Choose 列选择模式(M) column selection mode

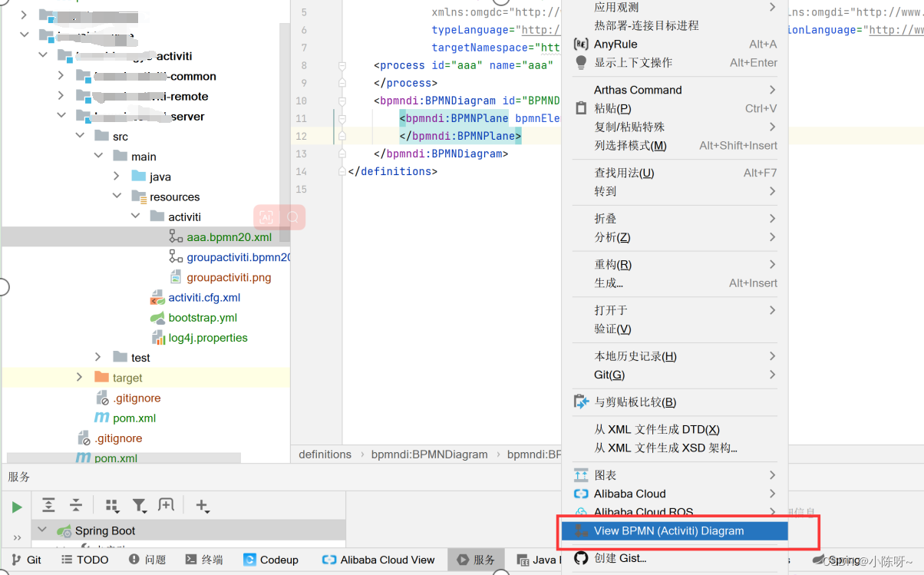point(675,145)
